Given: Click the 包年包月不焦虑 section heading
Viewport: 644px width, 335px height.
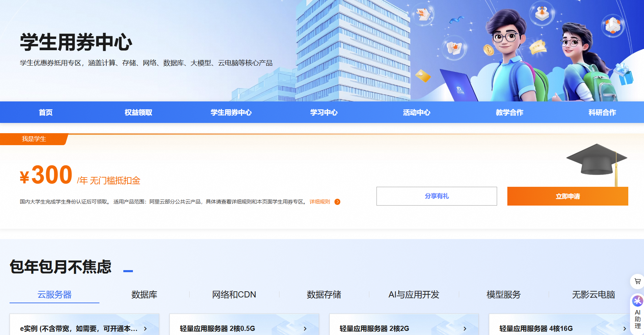Looking at the screenshot, I should [x=60, y=267].
